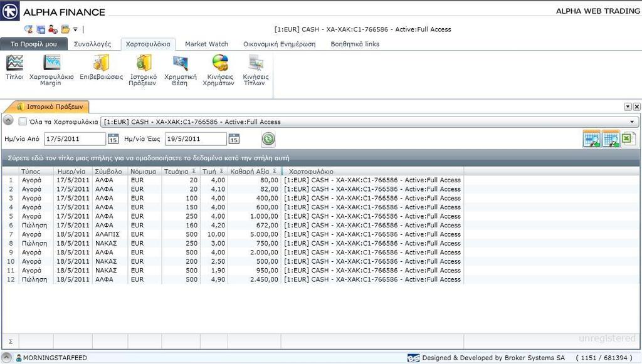Click the first quick-access toolbar icon
This screenshot has width=642, height=364.
tap(28, 29)
